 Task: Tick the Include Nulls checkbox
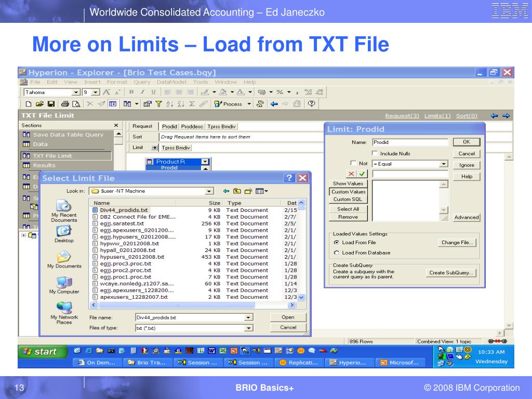pyautogui.click(x=375, y=153)
